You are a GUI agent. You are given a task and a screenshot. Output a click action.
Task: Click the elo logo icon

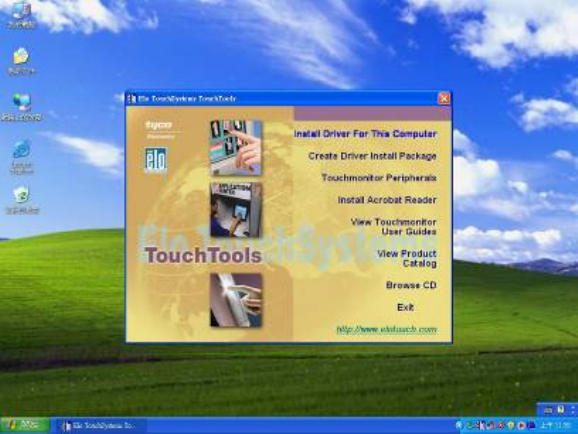[x=156, y=160]
